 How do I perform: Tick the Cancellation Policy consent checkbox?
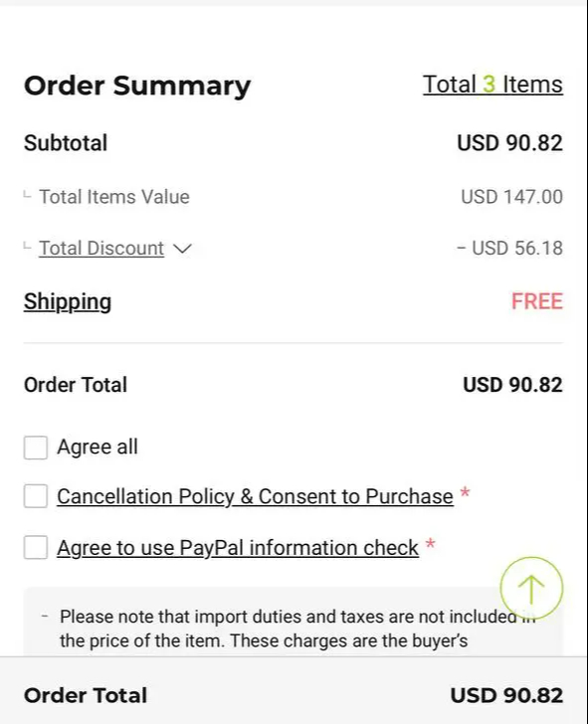point(36,496)
